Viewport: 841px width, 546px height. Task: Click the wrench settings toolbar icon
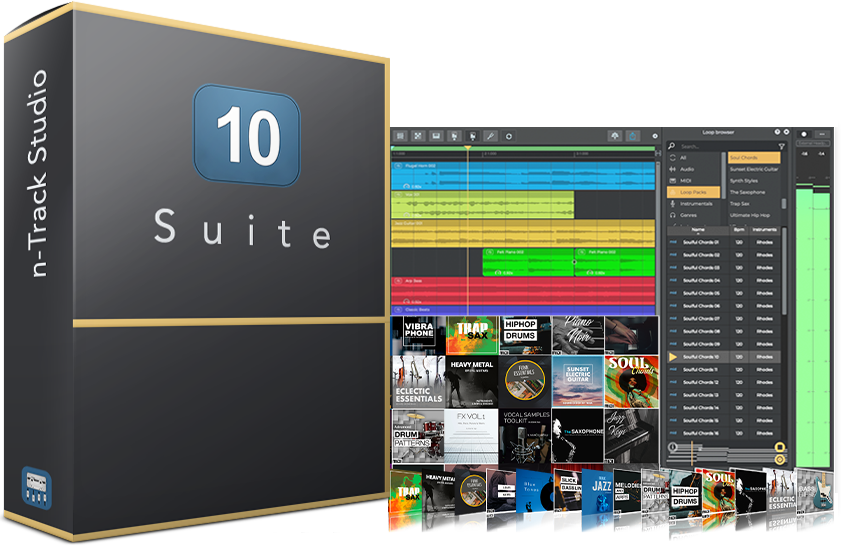point(490,136)
